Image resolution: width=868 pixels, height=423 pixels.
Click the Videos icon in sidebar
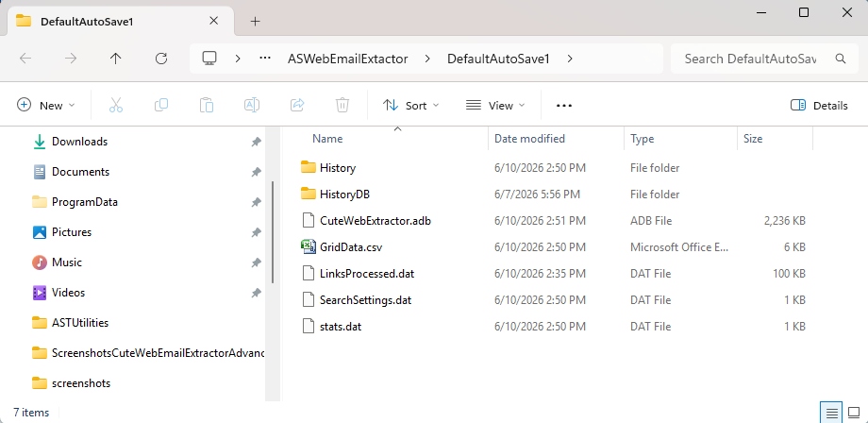40,293
